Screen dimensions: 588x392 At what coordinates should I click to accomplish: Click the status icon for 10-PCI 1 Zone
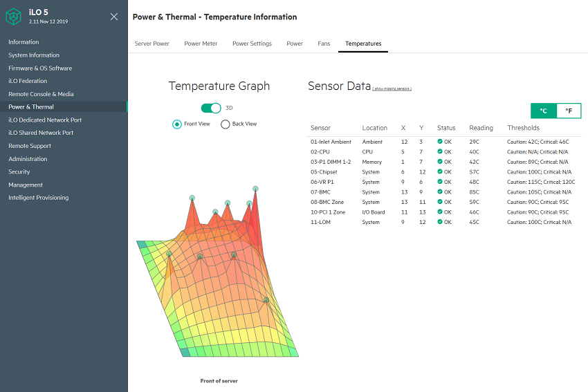[x=440, y=212]
